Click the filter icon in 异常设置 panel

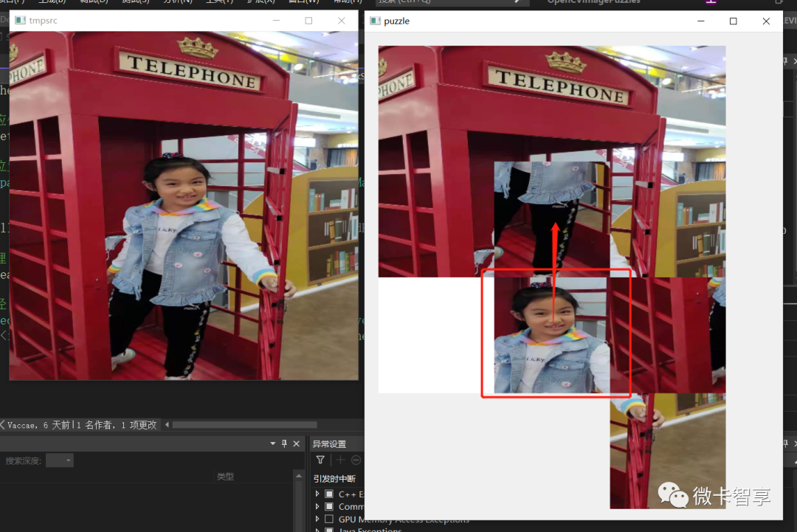click(x=320, y=460)
